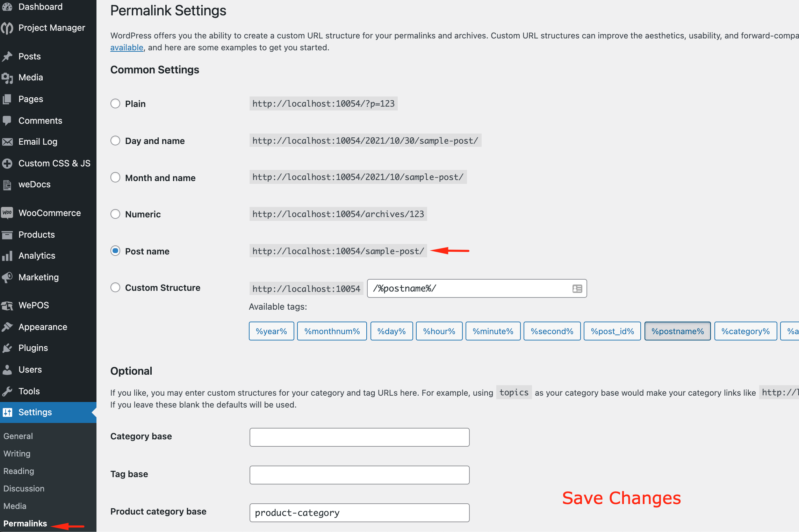Click the Custom Structure field's autofill icon

[x=577, y=289]
